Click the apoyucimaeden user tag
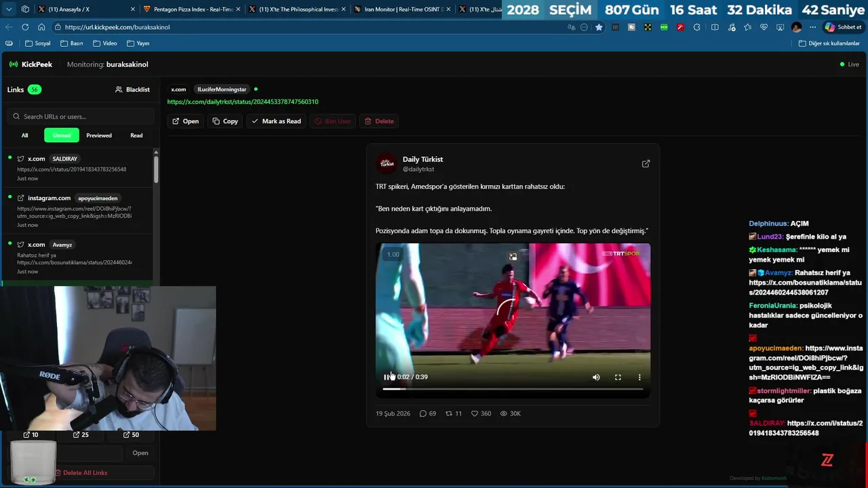The image size is (868, 488). (x=98, y=198)
